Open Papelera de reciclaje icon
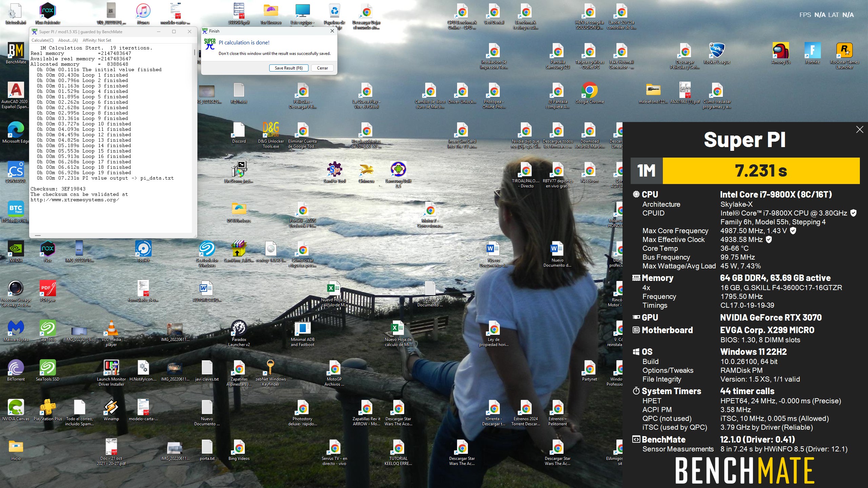 tap(335, 16)
